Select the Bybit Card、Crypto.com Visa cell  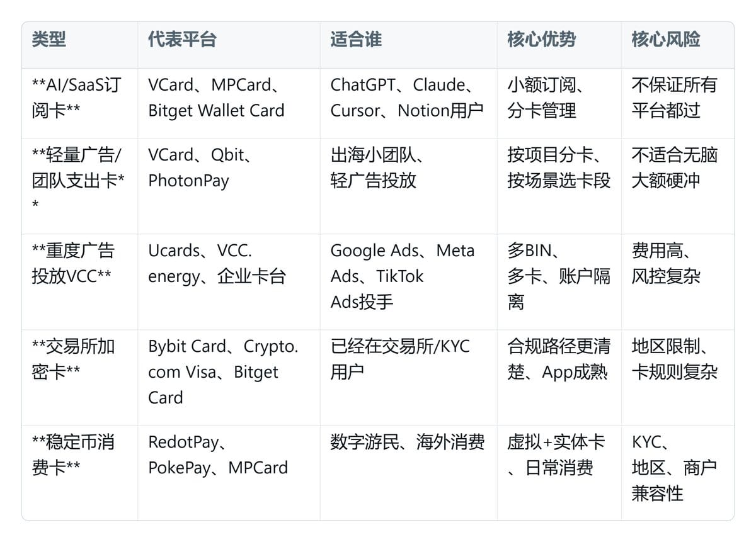click(229, 378)
